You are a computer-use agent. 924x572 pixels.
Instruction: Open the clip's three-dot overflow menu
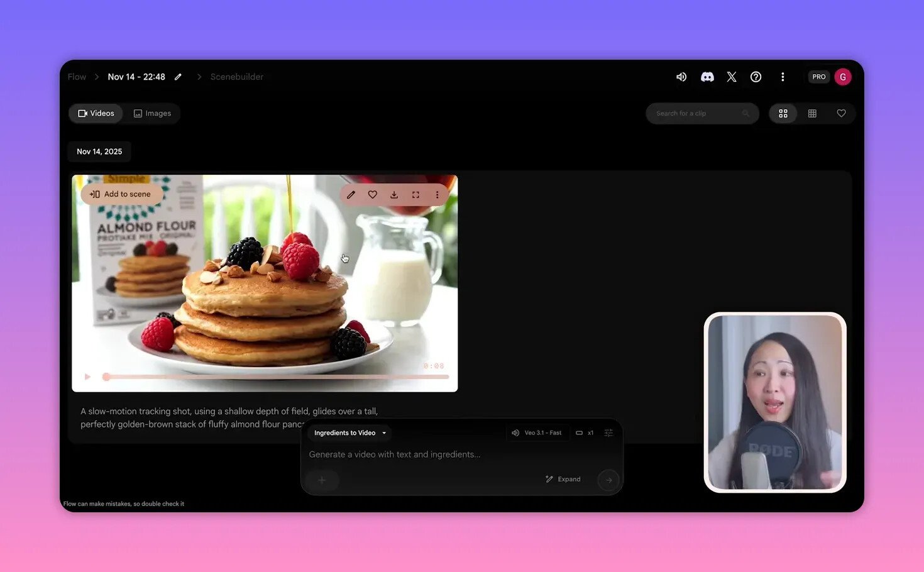click(437, 194)
